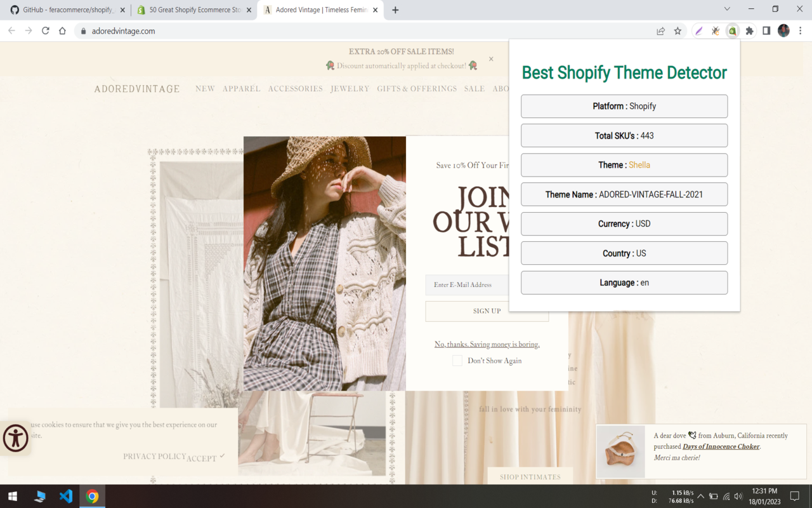
Task: Click Chrome icon in taskbar
Action: click(93, 496)
